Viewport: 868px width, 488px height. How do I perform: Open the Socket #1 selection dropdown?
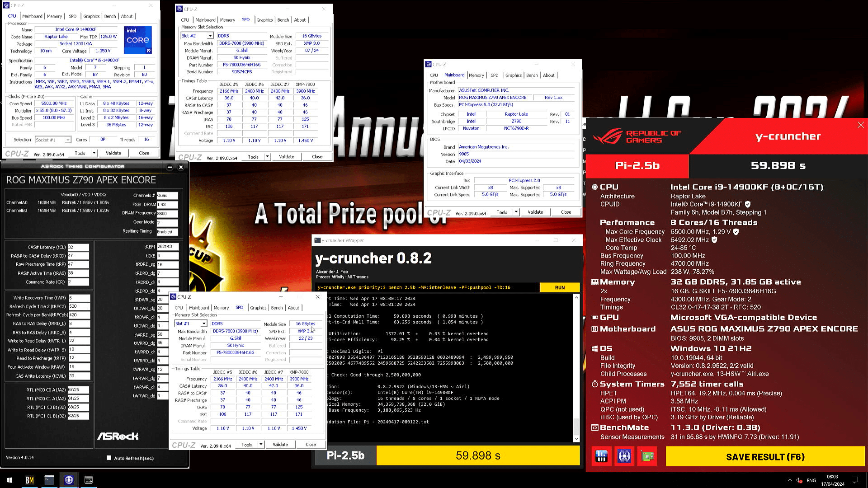point(67,140)
